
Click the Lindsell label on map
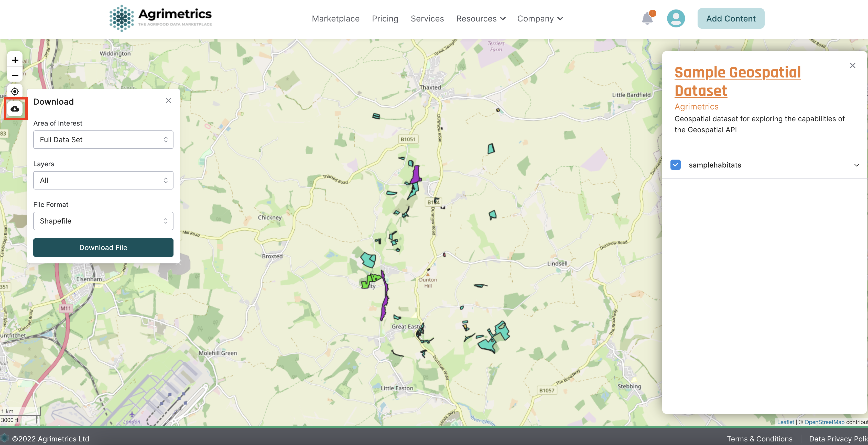pos(557,263)
